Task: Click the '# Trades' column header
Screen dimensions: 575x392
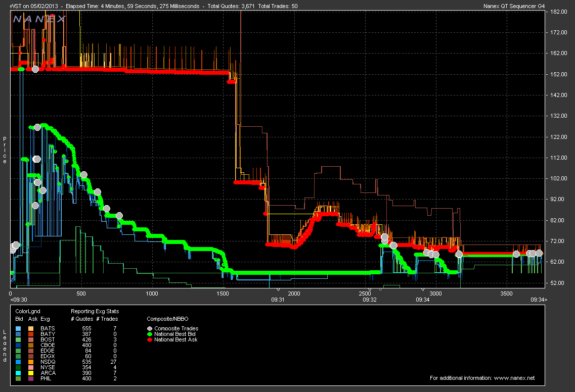Action: point(107,319)
